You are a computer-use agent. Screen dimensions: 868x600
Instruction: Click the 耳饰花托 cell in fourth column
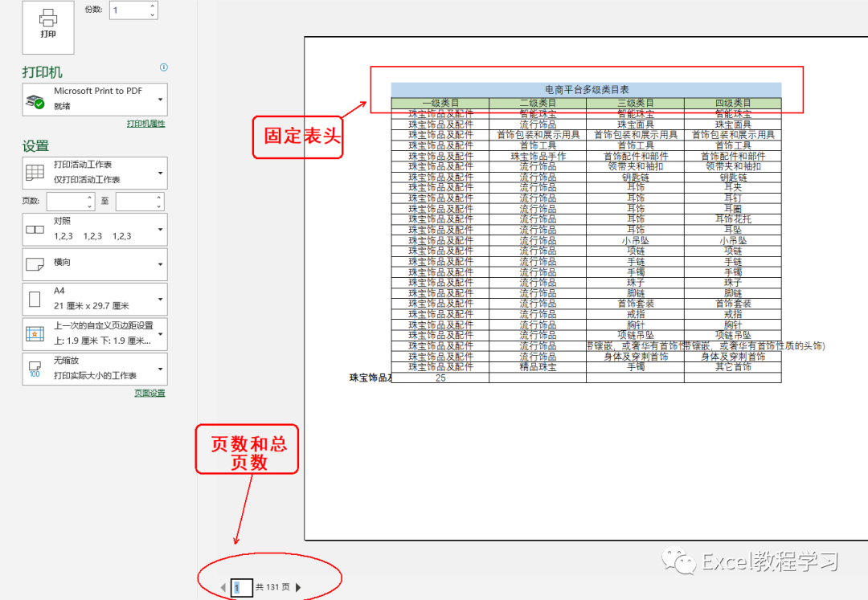(733, 219)
